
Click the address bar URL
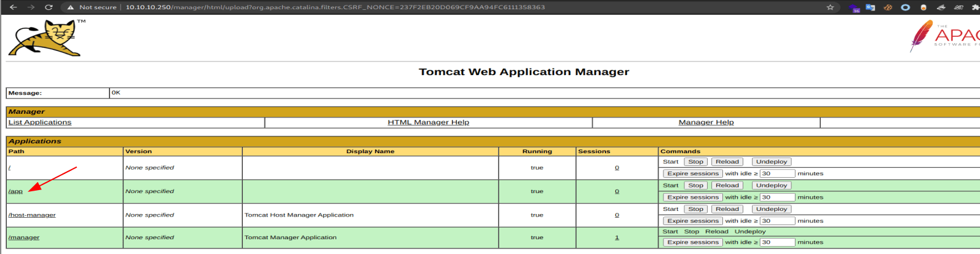click(x=335, y=7)
